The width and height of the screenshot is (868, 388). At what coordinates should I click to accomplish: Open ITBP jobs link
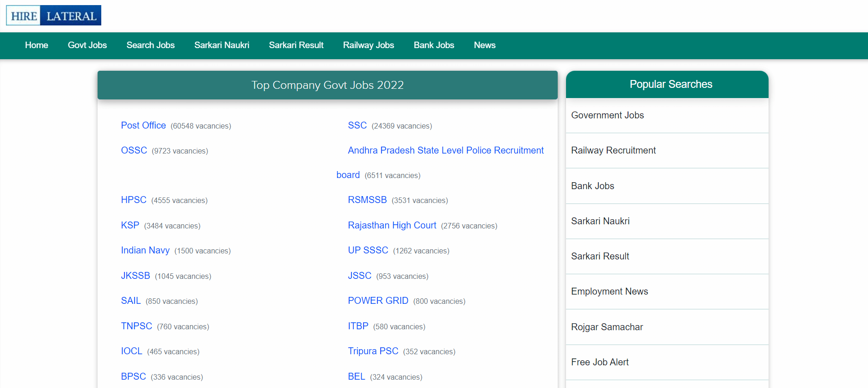click(358, 326)
